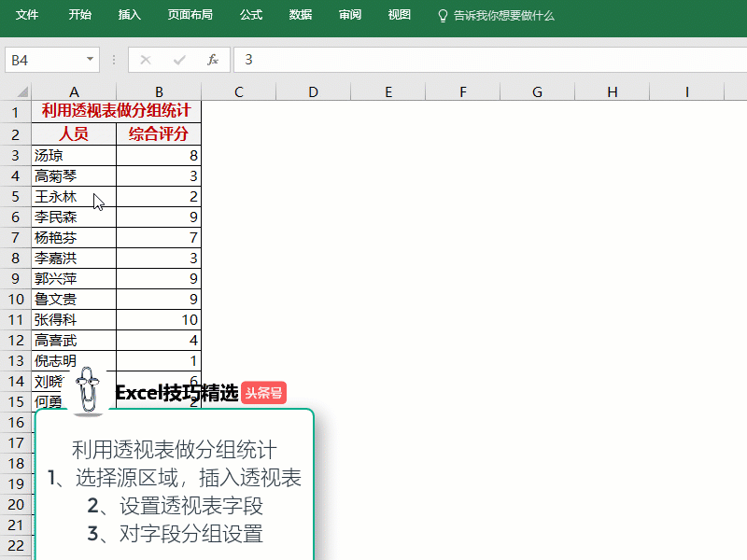Click the select-all corner triangle
This screenshot has width=747, height=560.
(x=17, y=91)
